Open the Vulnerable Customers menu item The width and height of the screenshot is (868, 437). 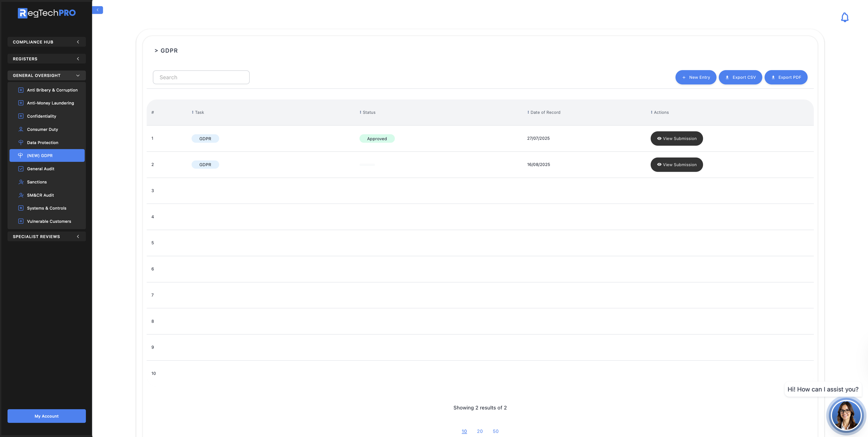click(x=49, y=221)
